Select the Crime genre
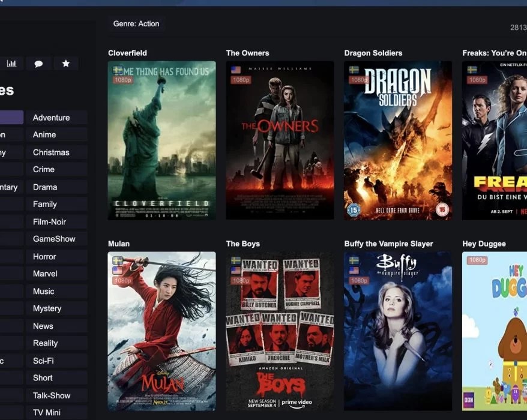 (x=56, y=169)
